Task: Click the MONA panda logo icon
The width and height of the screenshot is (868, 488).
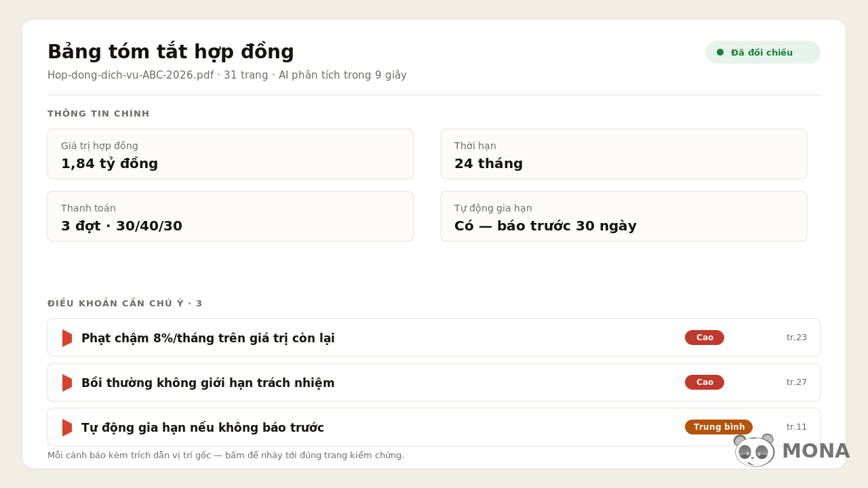Action: (754, 451)
